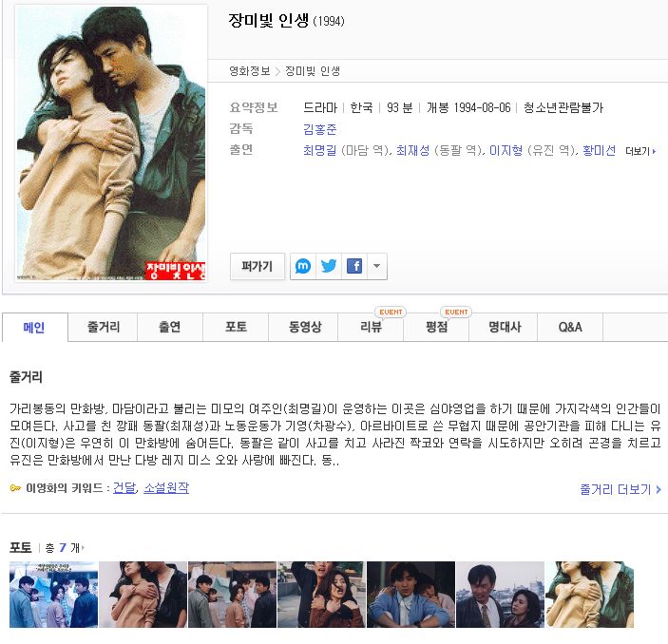Expand the photo count arrow next to 총 7 개
Image resolution: width=668 pixels, height=644 pixels.
click(x=83, y=547)
